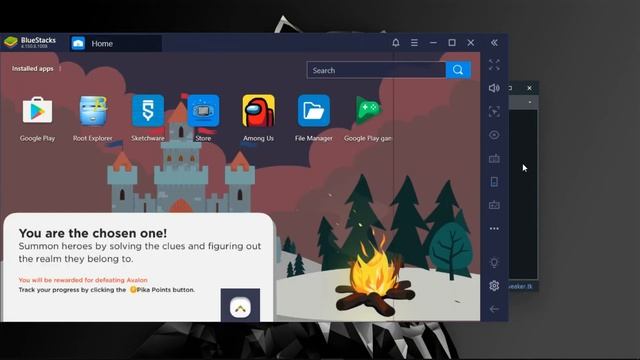
Task: Open the more options three-dots in sidebar
Action: coord(494,229)
